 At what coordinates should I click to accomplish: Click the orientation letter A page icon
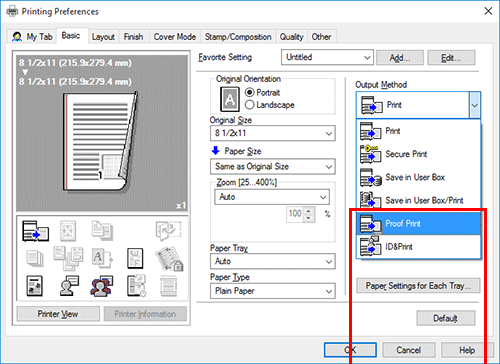(x=230, y=99)
